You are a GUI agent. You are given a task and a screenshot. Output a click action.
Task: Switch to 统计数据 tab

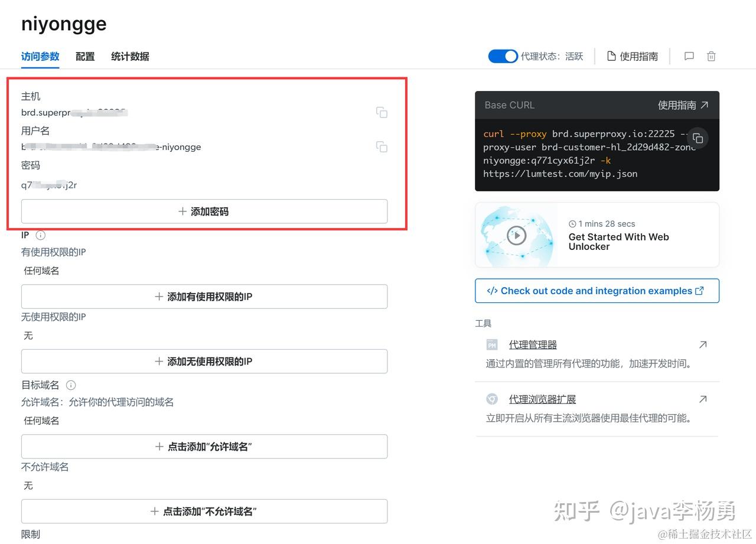(130, 57)
